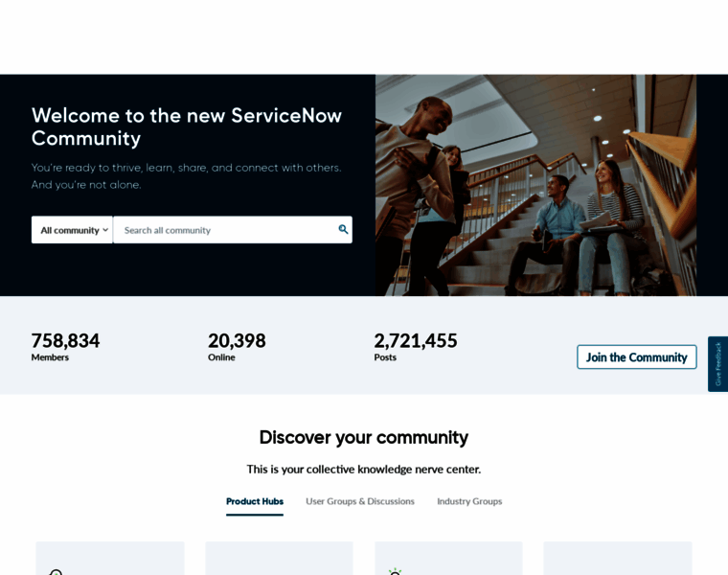Image resolution: width=728 pixels, height=575 pixels.
Task: Click the 2,721,455 Posts count
Action: pyautogui.click(x=416, y=347)
